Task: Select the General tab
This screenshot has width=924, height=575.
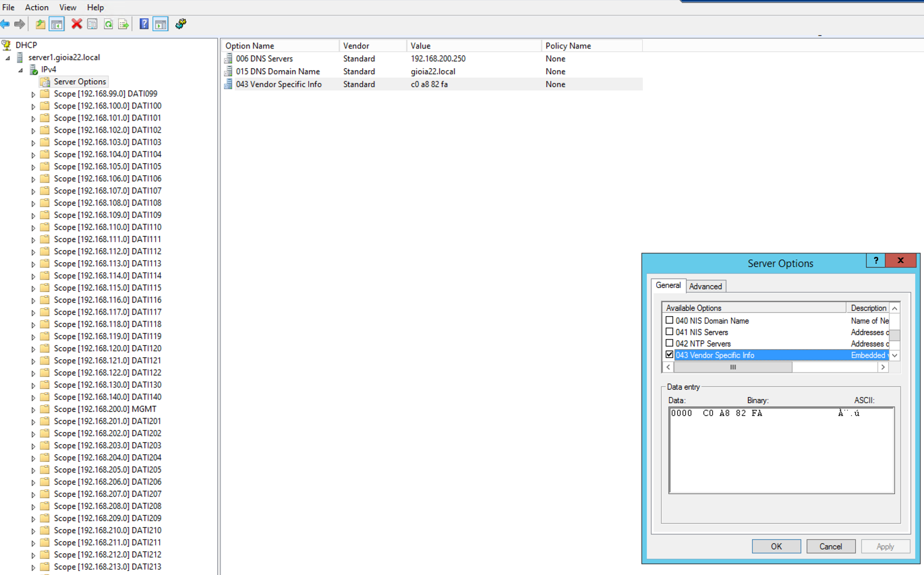Action: click(x=668, y=285)
